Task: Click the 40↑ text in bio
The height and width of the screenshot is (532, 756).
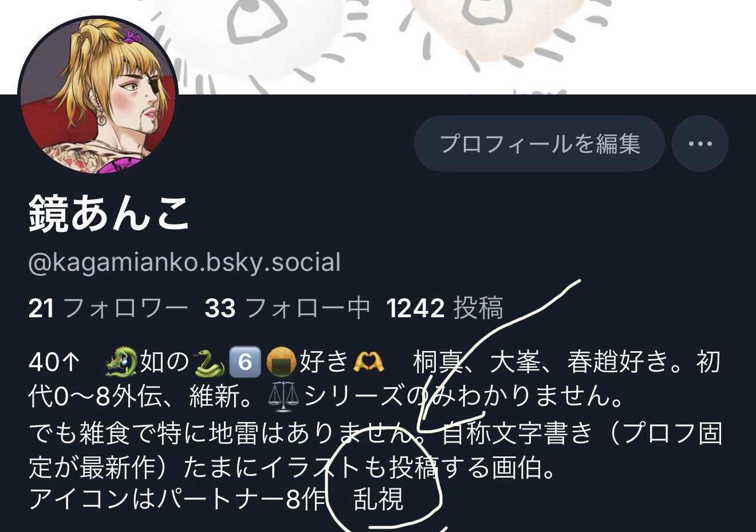Action: tap(53, 362)
